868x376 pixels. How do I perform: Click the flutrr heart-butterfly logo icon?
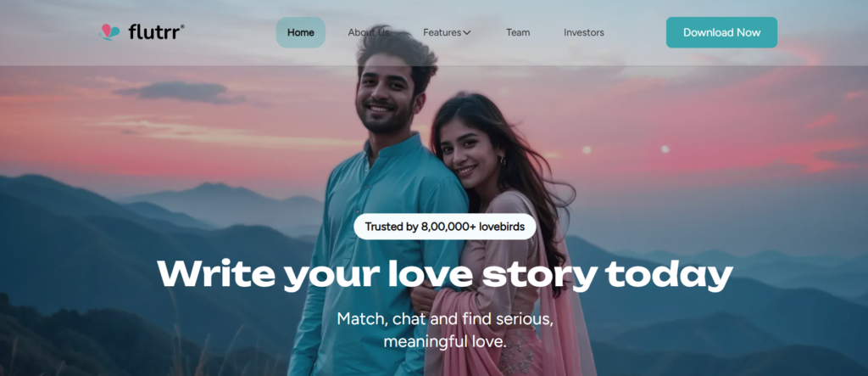tap(109, 32)
